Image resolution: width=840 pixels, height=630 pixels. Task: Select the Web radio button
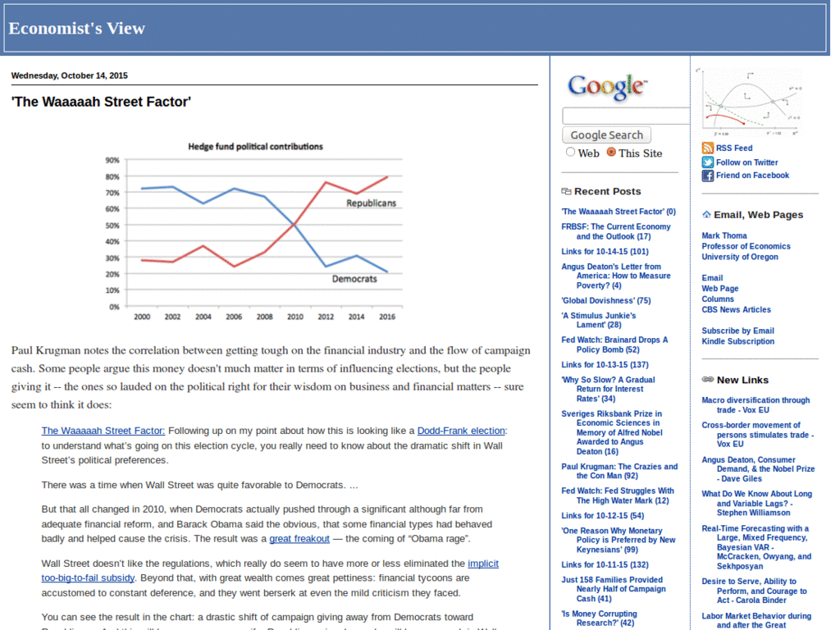(x=571, y=153)
